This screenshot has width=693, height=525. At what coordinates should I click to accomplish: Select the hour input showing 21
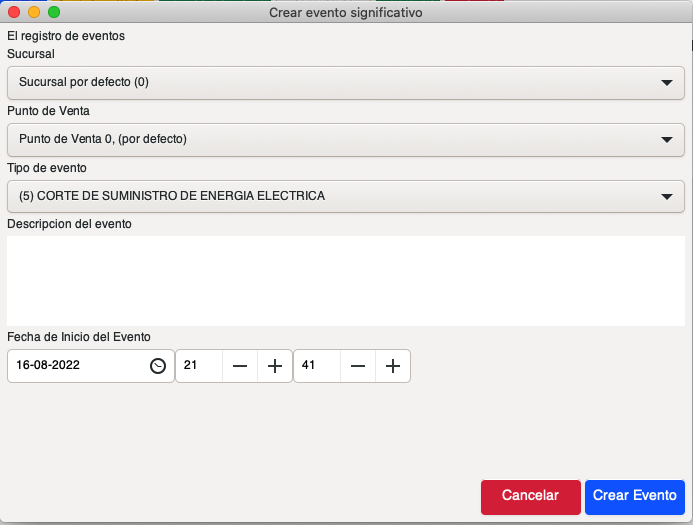click(198, 366)
